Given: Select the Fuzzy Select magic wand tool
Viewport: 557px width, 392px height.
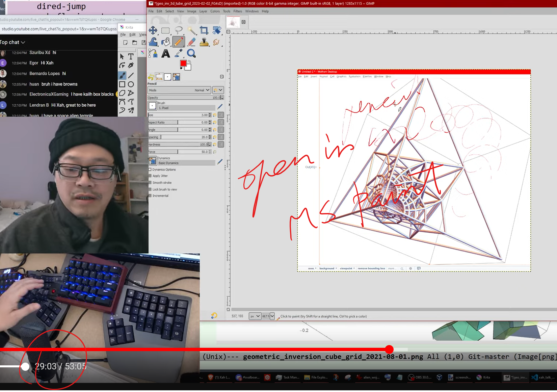Looking at the screenshot, I should click(x=191, y=30).
